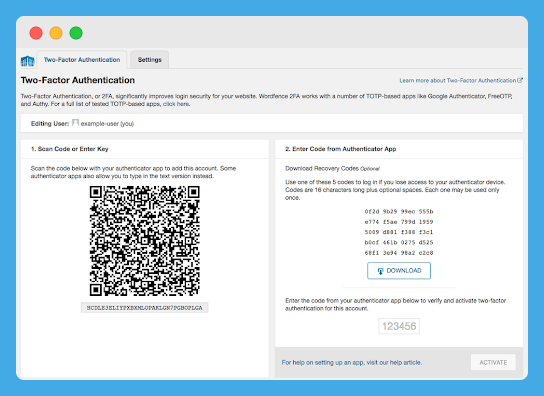Click the QR code image
The width and height of the screenshot is (544, 396).
pyautogui.click(x=145, y=241)
